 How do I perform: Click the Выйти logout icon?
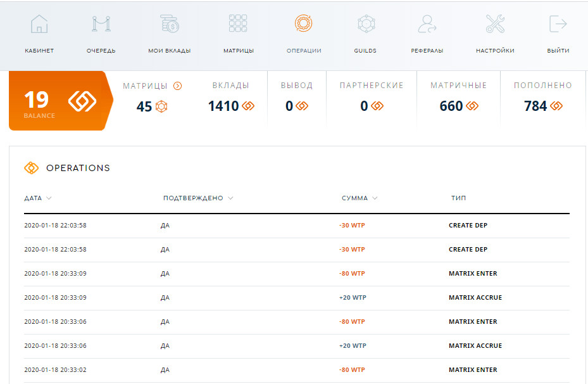558,24
